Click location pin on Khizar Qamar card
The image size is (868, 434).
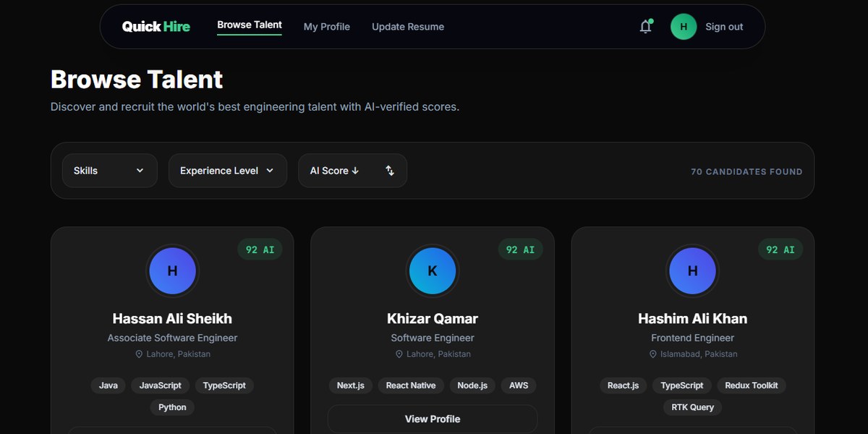399,354
